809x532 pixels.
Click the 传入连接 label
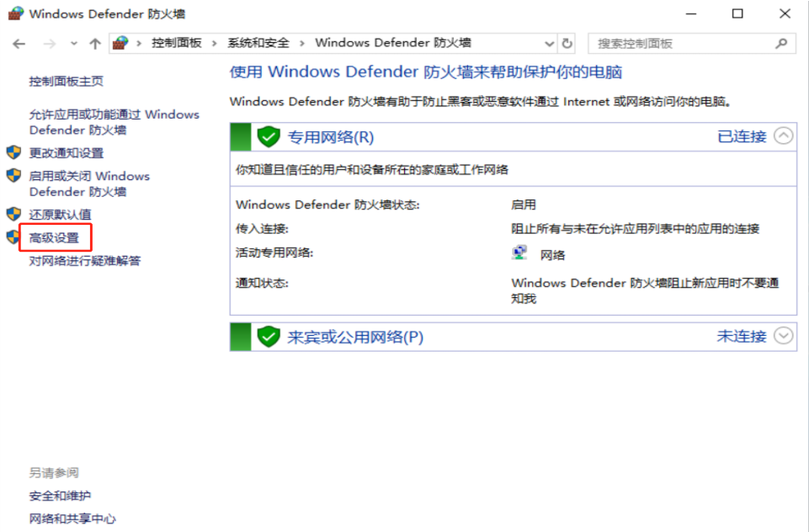(262, 229)
